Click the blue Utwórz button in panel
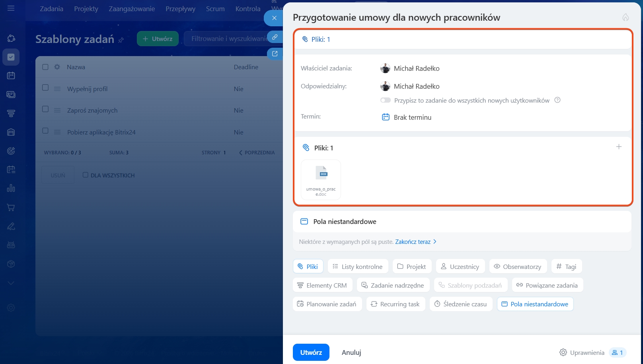643x364 pixels. [311, 352]
